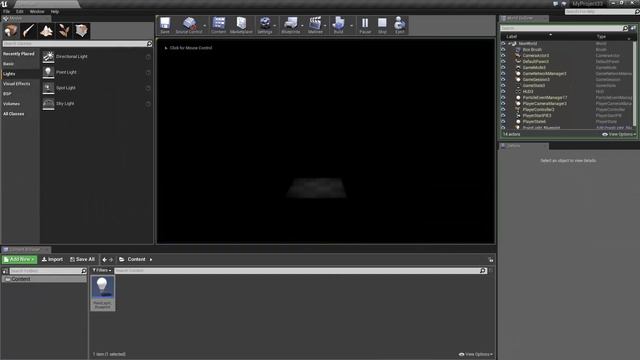Click the Import button
Screen dimensions: 640x360
(52, 260)
